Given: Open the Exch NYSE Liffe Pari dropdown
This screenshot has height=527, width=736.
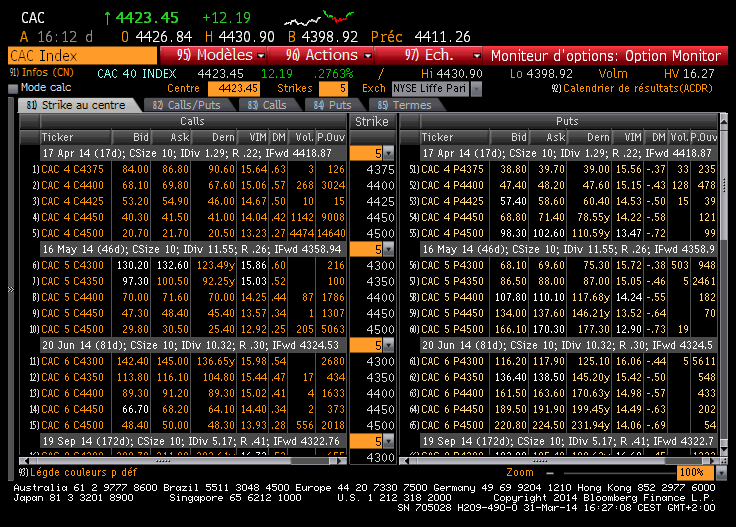Looking at the screenshot, I should (x=476, y=88).
